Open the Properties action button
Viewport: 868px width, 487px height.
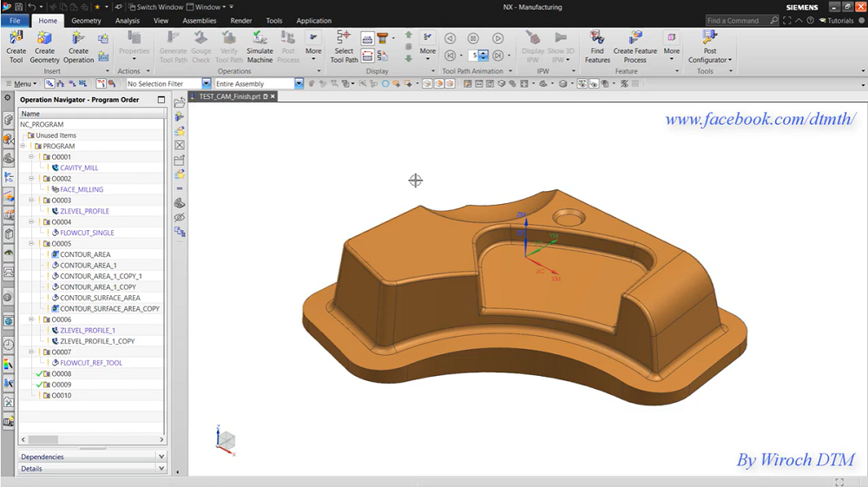(x=134, y=47)
